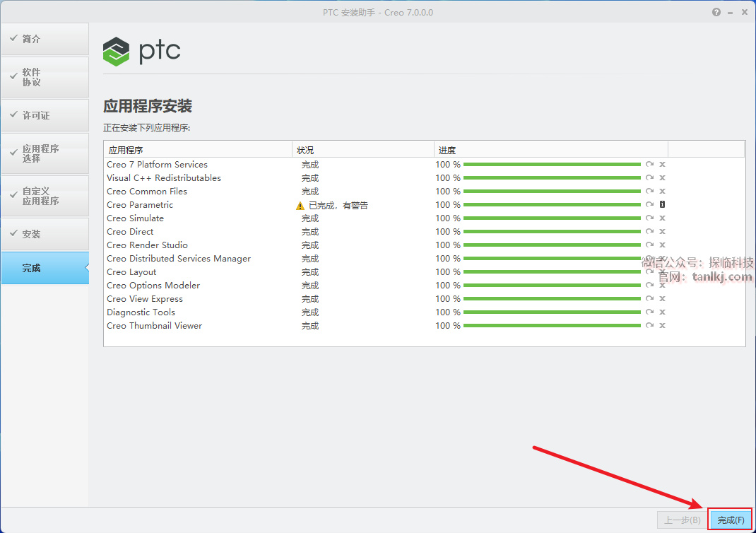Click retry icon for Creo Options Modeler
This screenshot has width=756, height=533.
coord(649,285)
